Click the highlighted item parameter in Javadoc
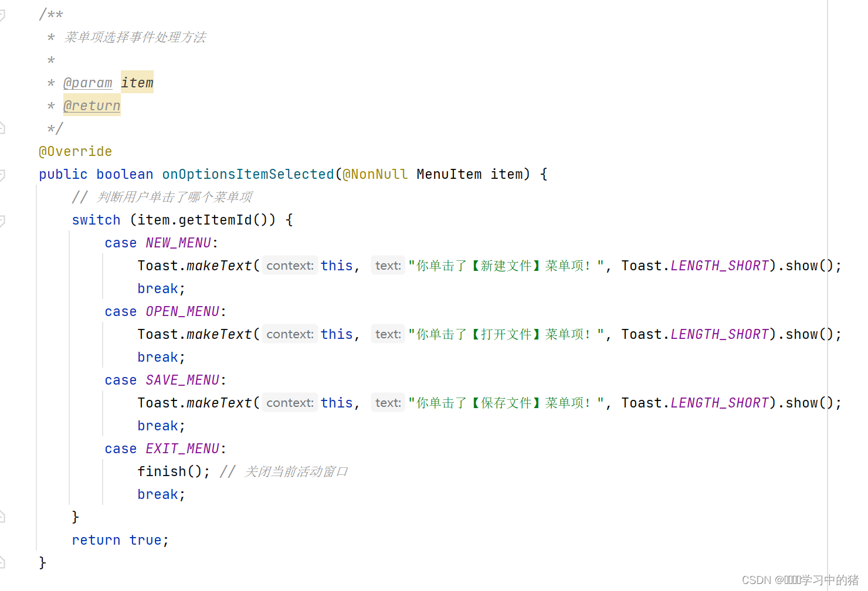Viewport: 868px width, 591px height. (x=137, y=83)
